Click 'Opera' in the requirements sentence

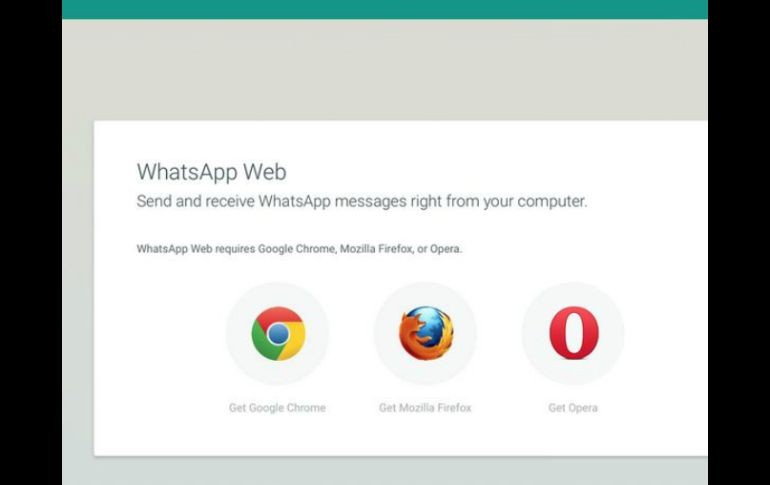point(444,249)
